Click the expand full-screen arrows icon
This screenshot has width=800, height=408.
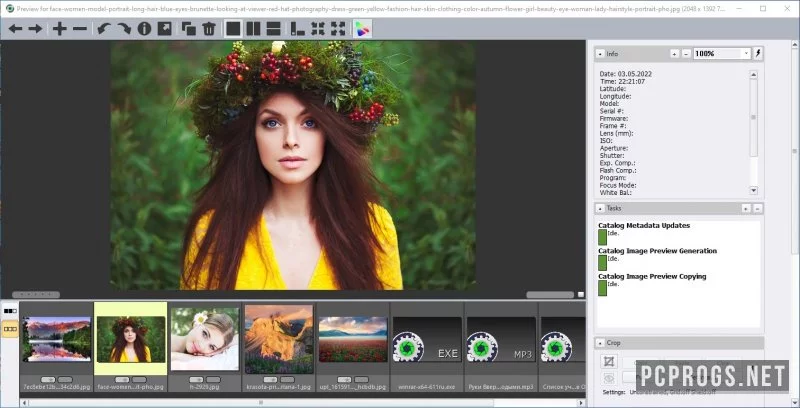click(338, 29)
